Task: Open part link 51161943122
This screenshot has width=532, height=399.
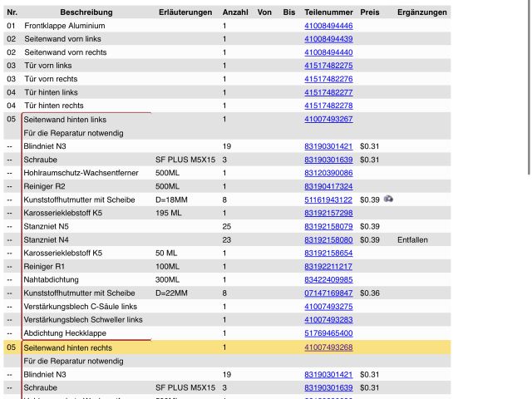Action: tap(328, 199)
